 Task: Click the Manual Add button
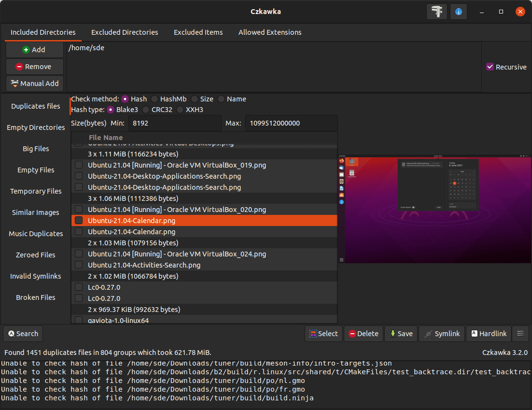tap(35, 84)
